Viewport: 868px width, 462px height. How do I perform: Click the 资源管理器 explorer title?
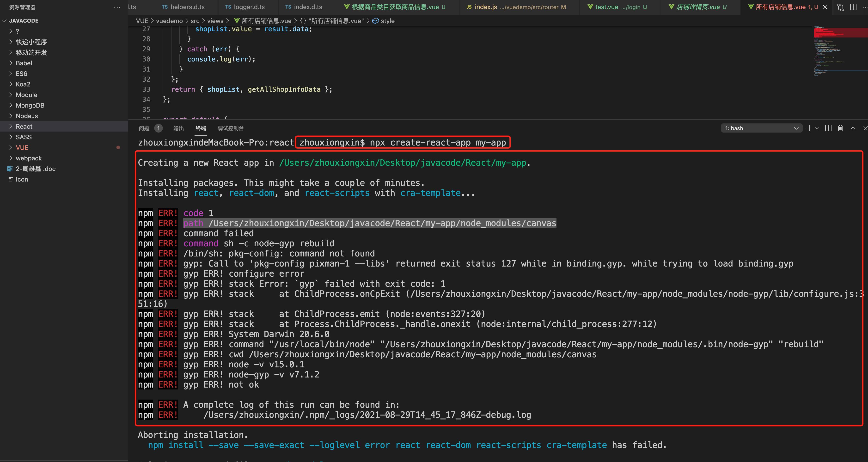(22, 7)
